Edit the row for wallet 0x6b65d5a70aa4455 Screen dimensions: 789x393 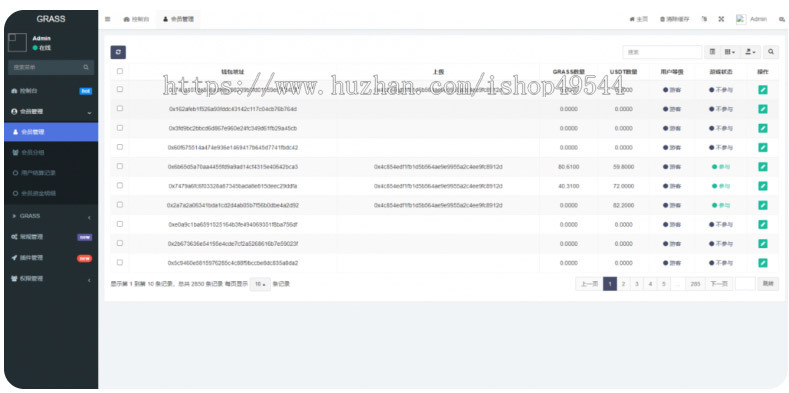pyautogui.click(x=763, y=167)
